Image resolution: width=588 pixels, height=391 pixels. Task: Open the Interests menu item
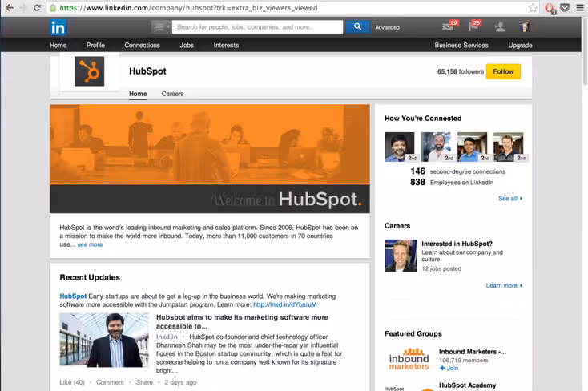226,46
